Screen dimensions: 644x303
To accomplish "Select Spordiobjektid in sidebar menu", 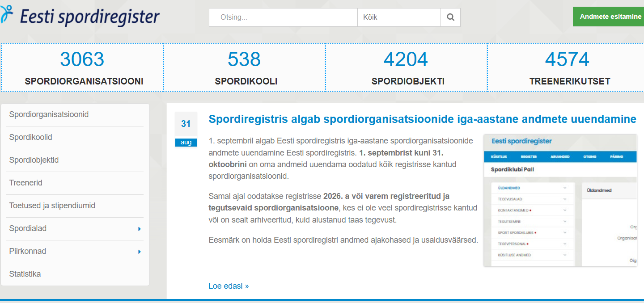I will point(75,160).
